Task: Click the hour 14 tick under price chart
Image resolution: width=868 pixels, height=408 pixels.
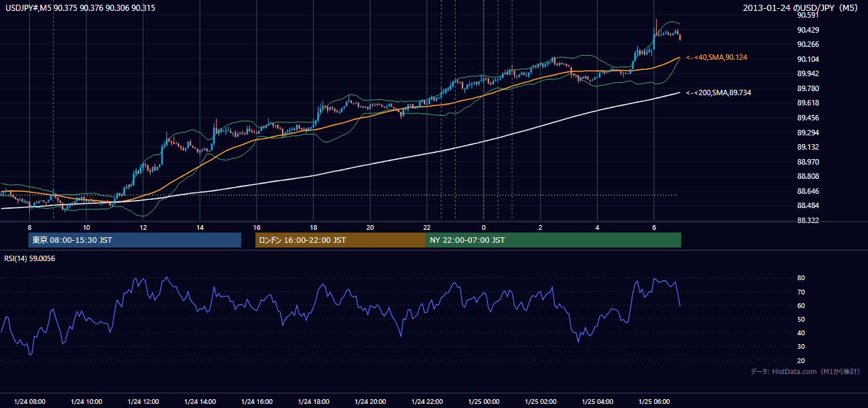Action: tap(200, 227)
